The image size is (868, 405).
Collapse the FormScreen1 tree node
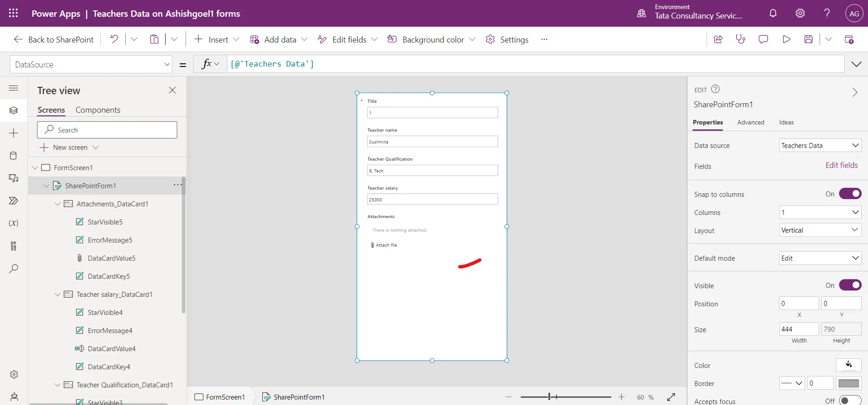35,167
